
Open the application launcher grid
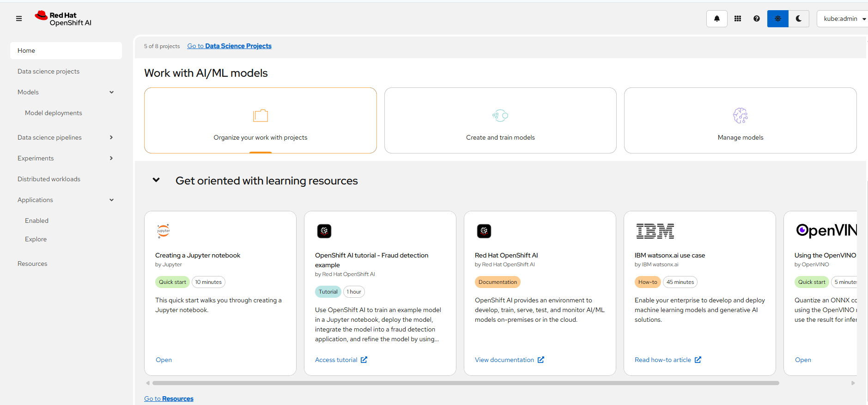pyautogui.click(x=738, y=18)
